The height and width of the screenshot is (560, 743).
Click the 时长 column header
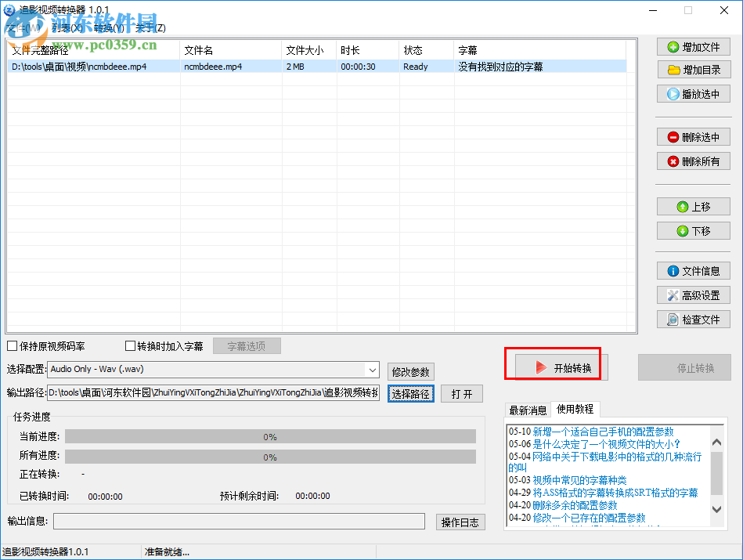coord(368,50)
